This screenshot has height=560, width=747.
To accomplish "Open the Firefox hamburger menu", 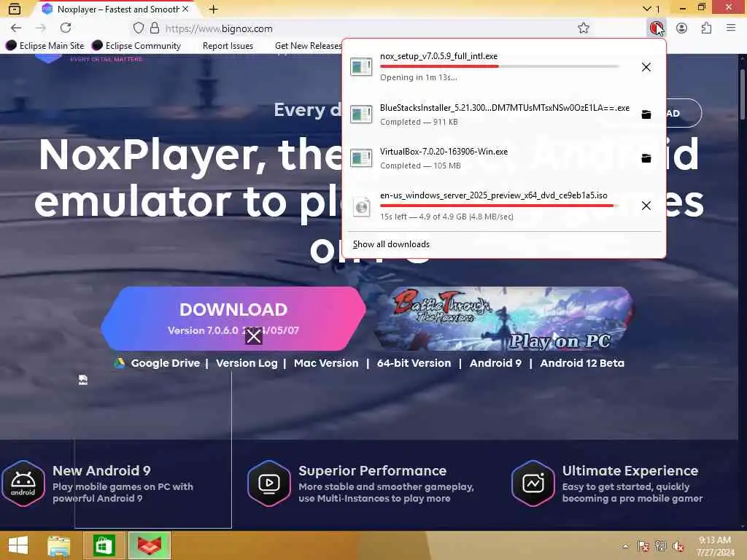I will (x=731, y=28).
